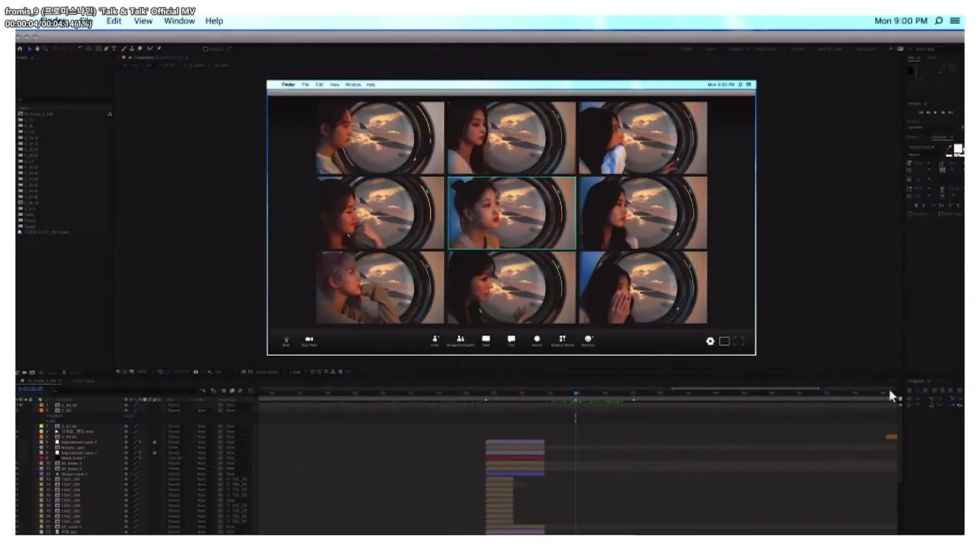The width and height of the screenshot is (980, 551).
Task: Click the blue current time indicator on timeline
Action: [576, 393]
